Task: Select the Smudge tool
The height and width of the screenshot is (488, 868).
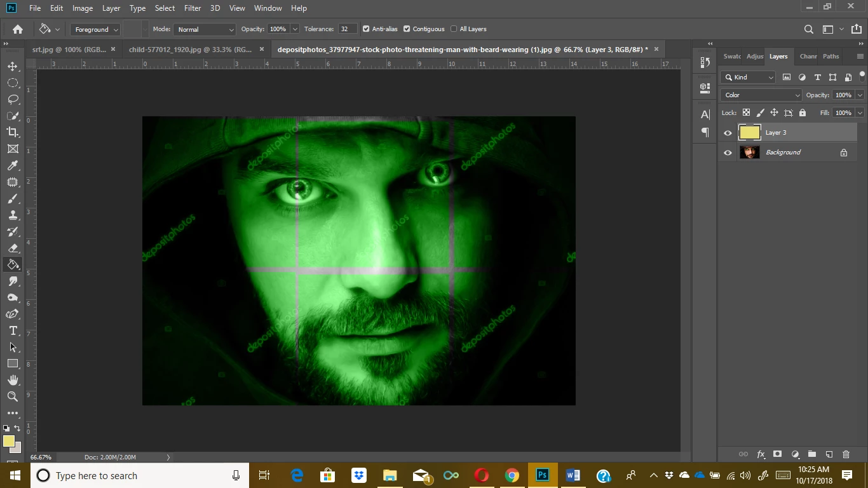Action: pyautogui.click(x=13, y=281)
